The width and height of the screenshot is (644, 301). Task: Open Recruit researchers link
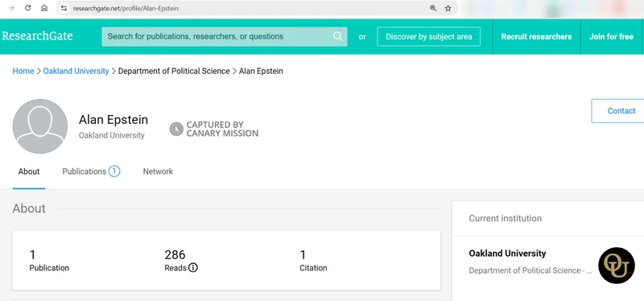(536, 36)
